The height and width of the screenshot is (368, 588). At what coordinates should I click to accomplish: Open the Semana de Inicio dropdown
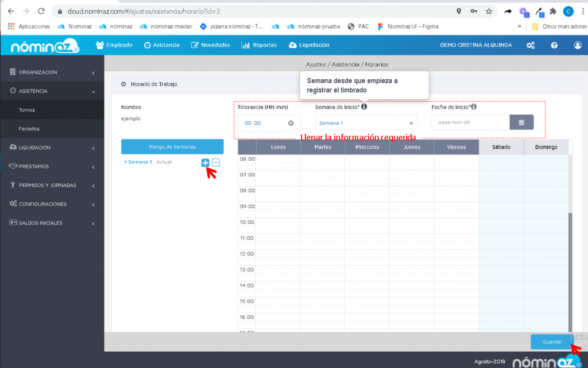(x=366, y=123)
